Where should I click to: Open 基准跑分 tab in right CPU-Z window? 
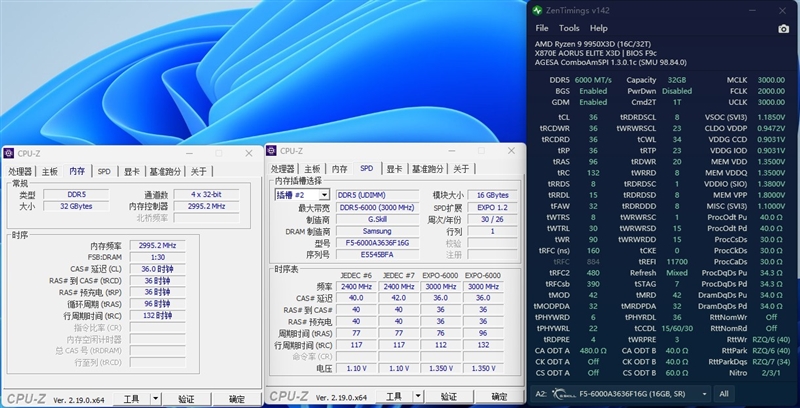pos(428,169)
